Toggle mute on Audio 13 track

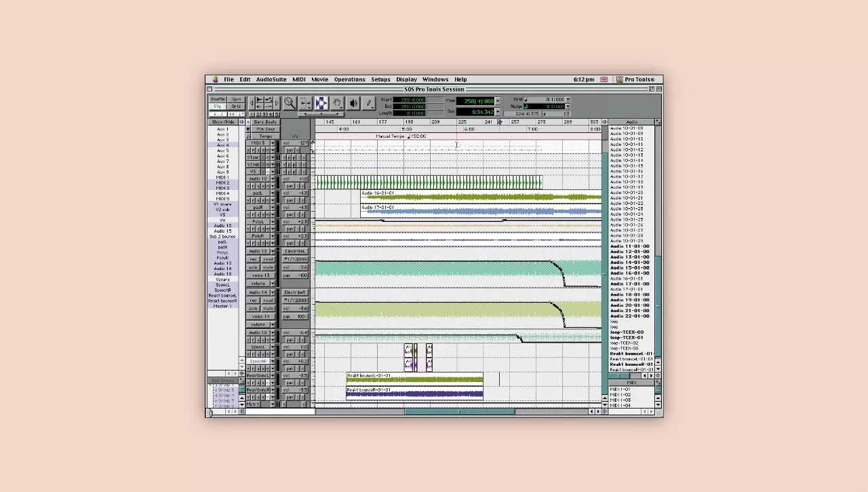[x=269, y=267]
